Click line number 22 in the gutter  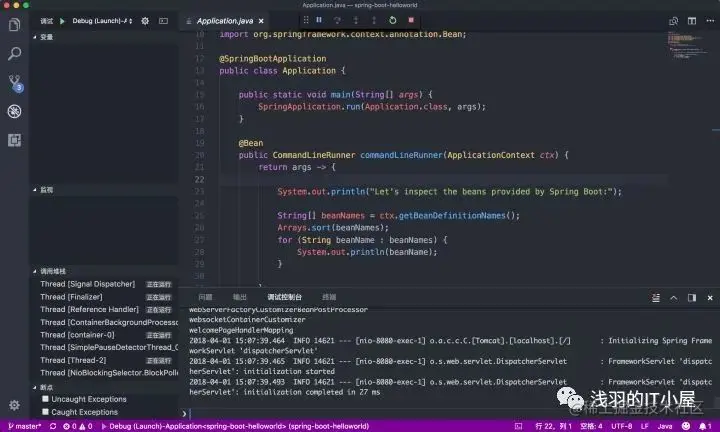point(199,180)
